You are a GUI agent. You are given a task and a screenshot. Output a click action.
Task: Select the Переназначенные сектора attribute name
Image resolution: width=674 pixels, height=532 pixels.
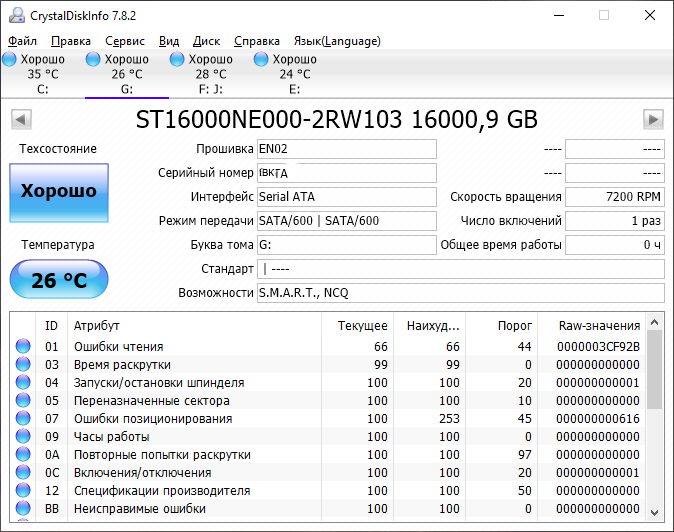click(152, 401)
